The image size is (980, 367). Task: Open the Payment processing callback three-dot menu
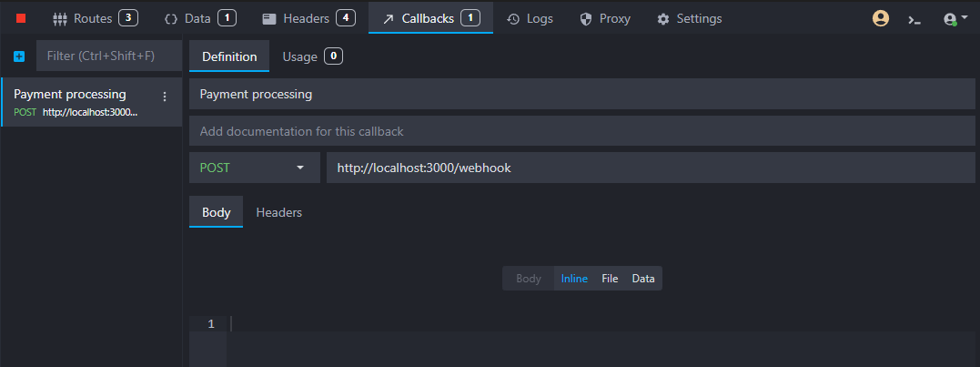[165, 97]
